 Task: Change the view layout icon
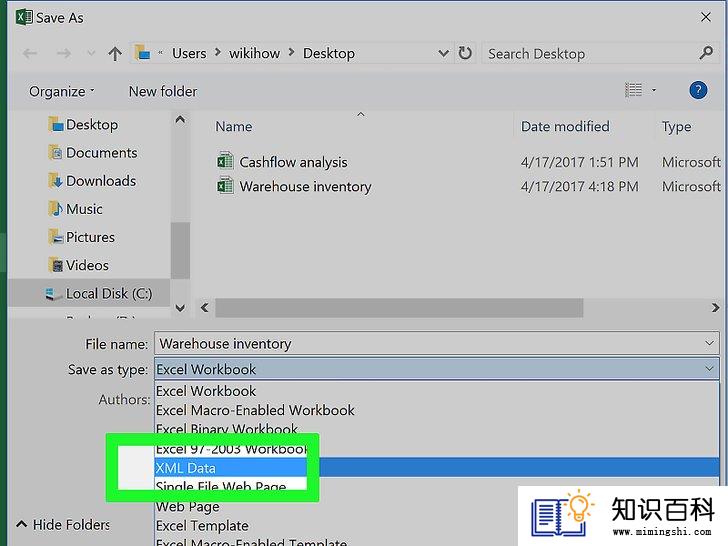(x=633, y=90)
